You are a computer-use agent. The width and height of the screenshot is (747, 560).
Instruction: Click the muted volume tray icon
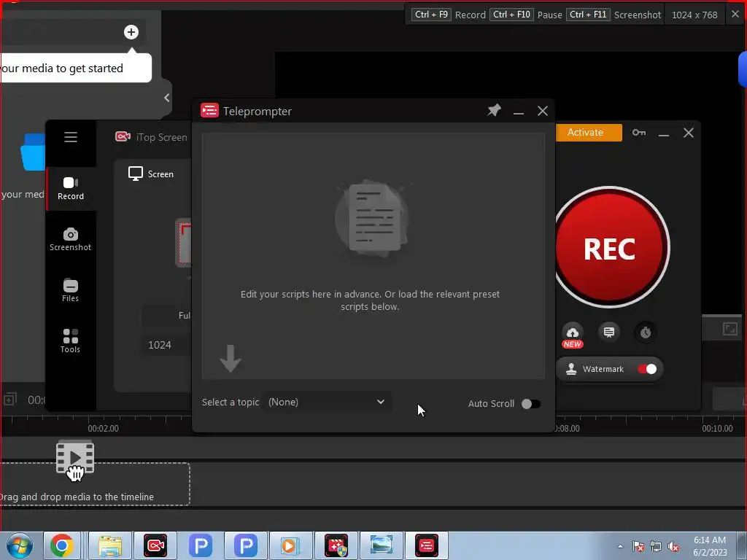pos(673,547)
